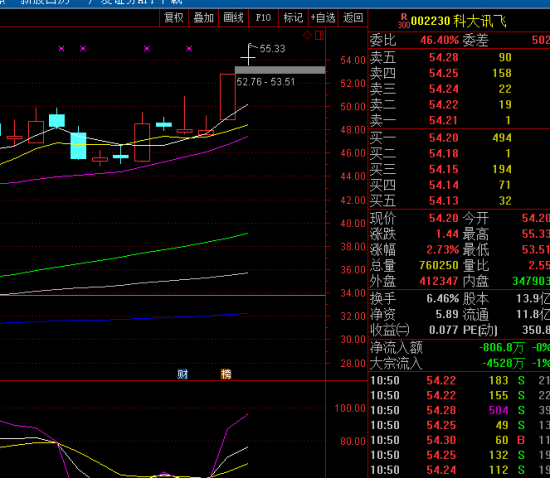Image resolution: width=550 pixels, height=478 pixels.
Task: Open the 叠加 overlay option
Action: [204, 18]
